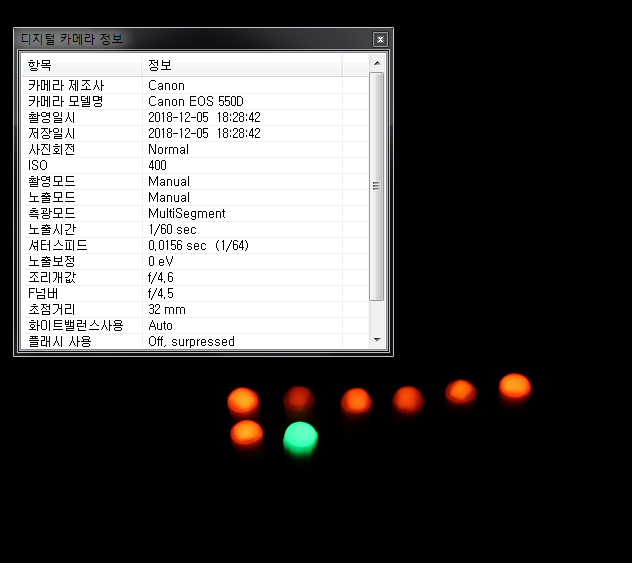The image size is (632, 563).
Task: Click the Canon manufacturer value
Action: point(166,85)
